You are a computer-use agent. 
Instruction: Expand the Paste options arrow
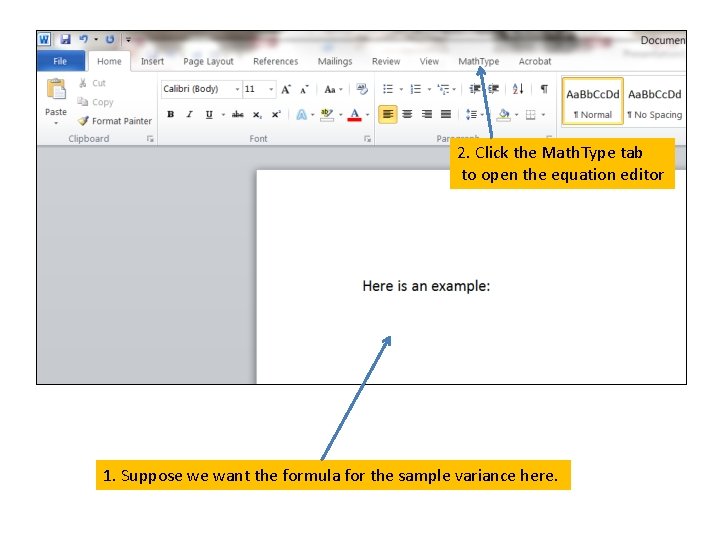click(56, 123)
